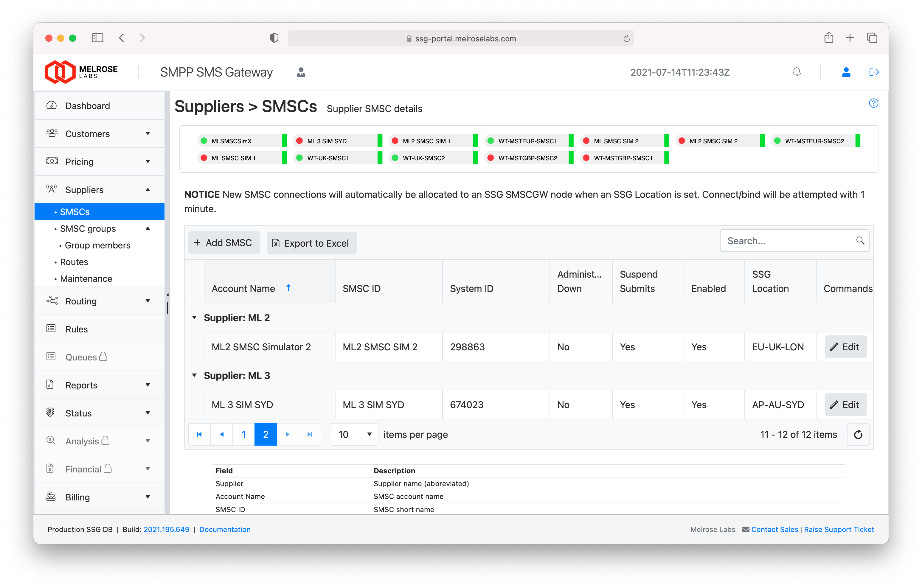Click the search magnifier icon
Viewport: 922px width, 588px height.
(860, 240)
